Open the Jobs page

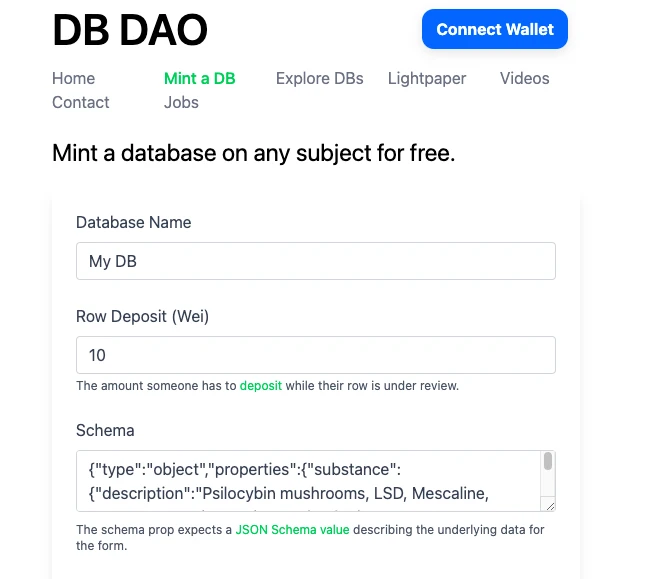pos(181,102)
